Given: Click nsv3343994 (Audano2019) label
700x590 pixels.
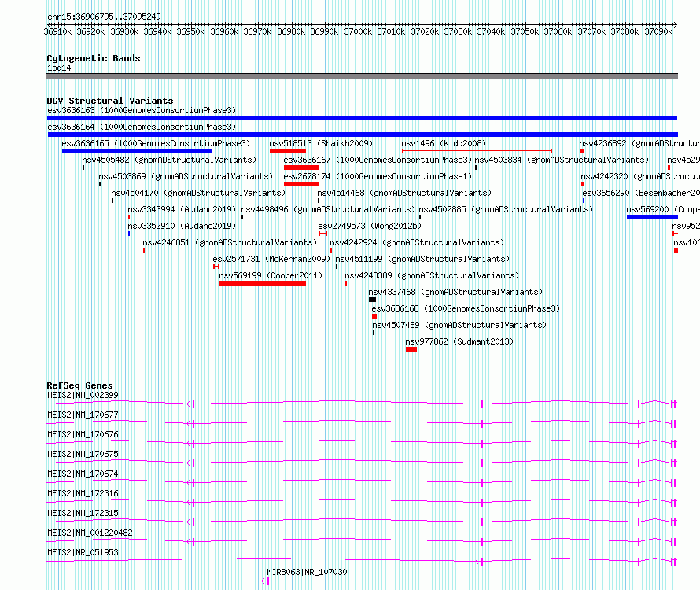Looking at the screenshot, I should (182, 209).
